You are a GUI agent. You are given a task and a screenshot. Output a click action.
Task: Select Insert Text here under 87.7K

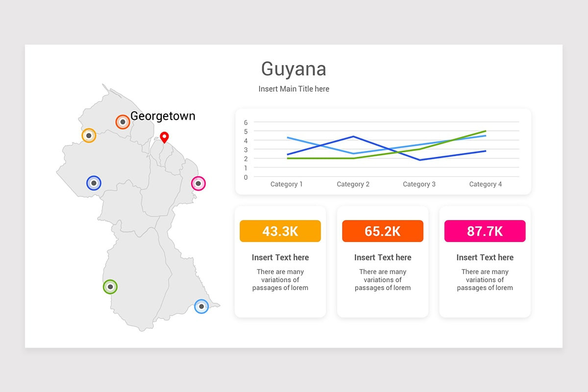[485, 257]
